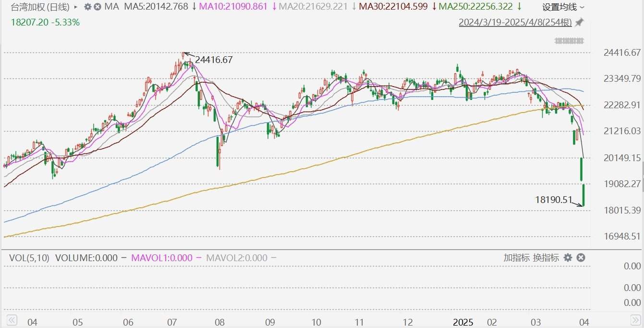Click the 18190.51 low price marker

pos(554,200)
